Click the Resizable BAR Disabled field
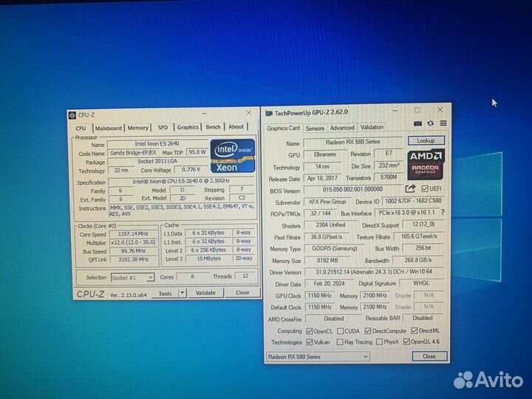This screenshot has height=399, width=532. [423, 318]
